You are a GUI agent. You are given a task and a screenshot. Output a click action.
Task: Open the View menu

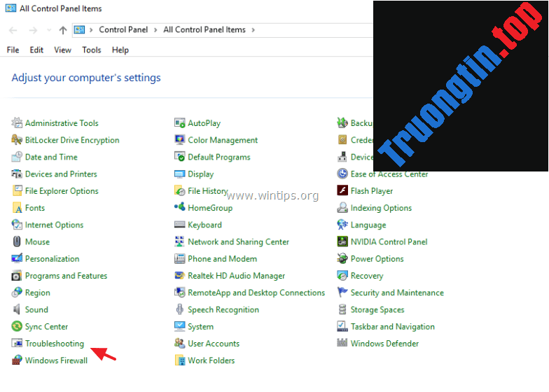pos(63,50)
